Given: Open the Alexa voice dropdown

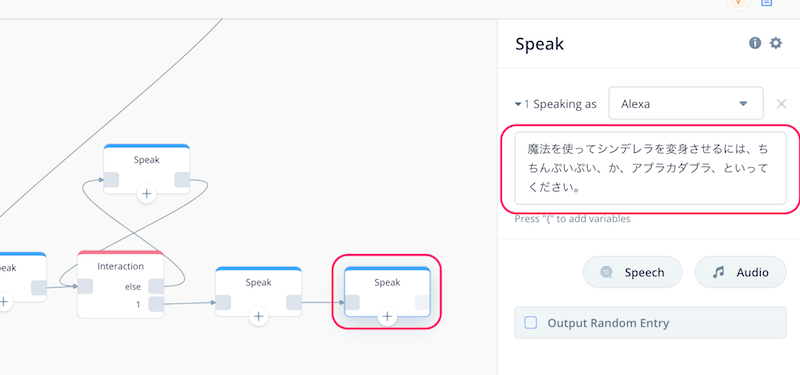Looking at the screenshot, I should coord(686,104).
